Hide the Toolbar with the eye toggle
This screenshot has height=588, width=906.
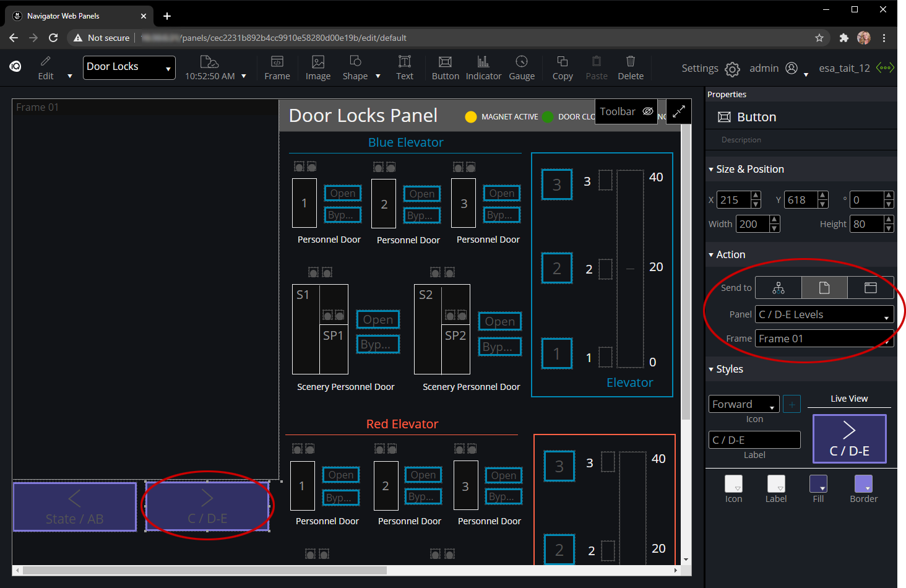648,111
